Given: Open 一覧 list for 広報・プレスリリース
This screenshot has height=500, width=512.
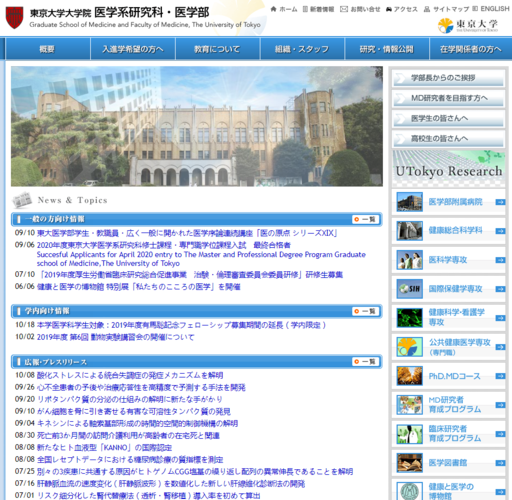Looking at the screenshot, I should (x=366, y=362).
